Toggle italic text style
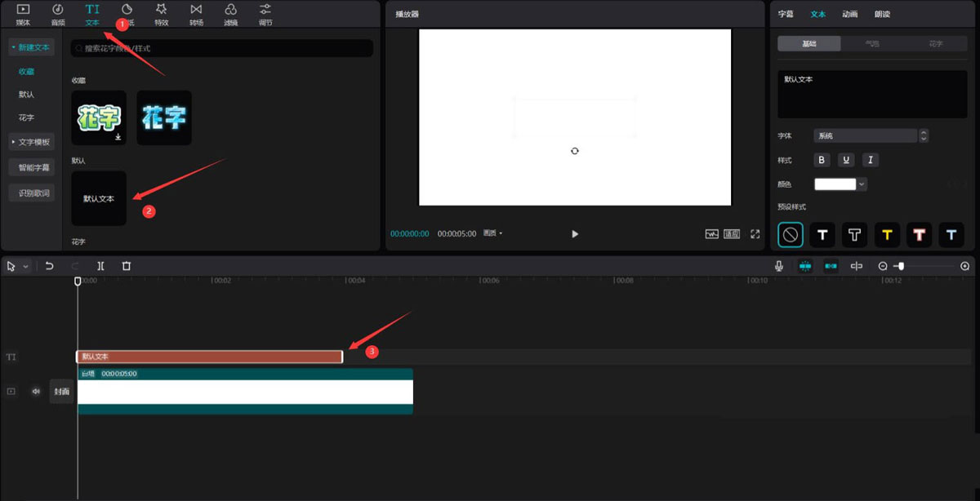Image resolution: width=980 pixels, height=501 pixels. 871,160
